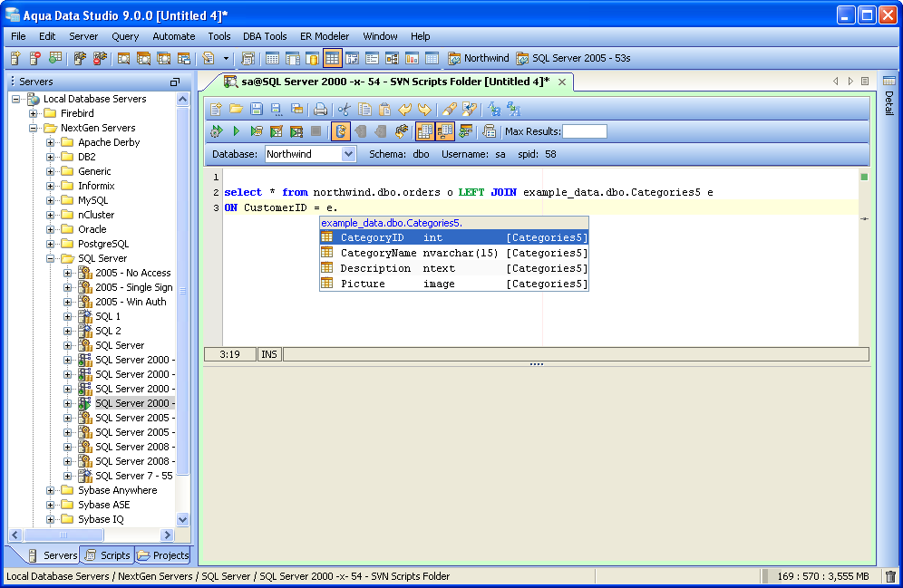The width and height of the screenshot is (903, 588).
Task: Open the DBA Tools menu
Action: 265,36
